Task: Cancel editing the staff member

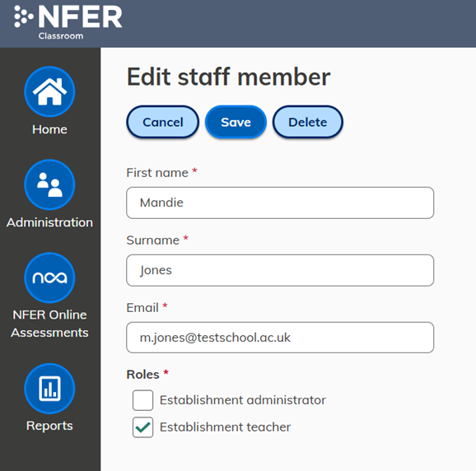Action: [x=163, y=122]
